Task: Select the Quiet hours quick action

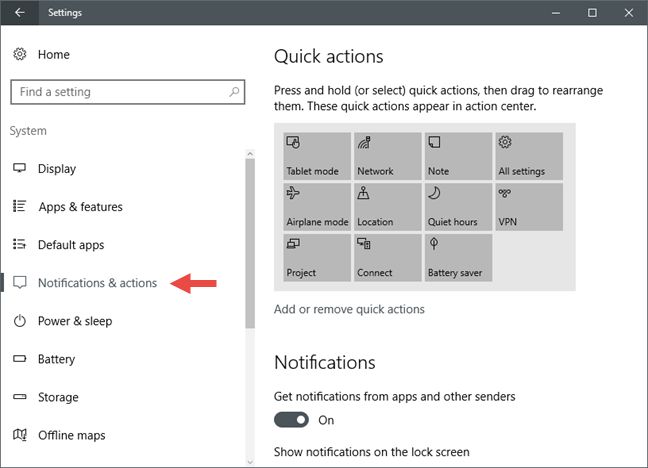Action: click(458, 207)
